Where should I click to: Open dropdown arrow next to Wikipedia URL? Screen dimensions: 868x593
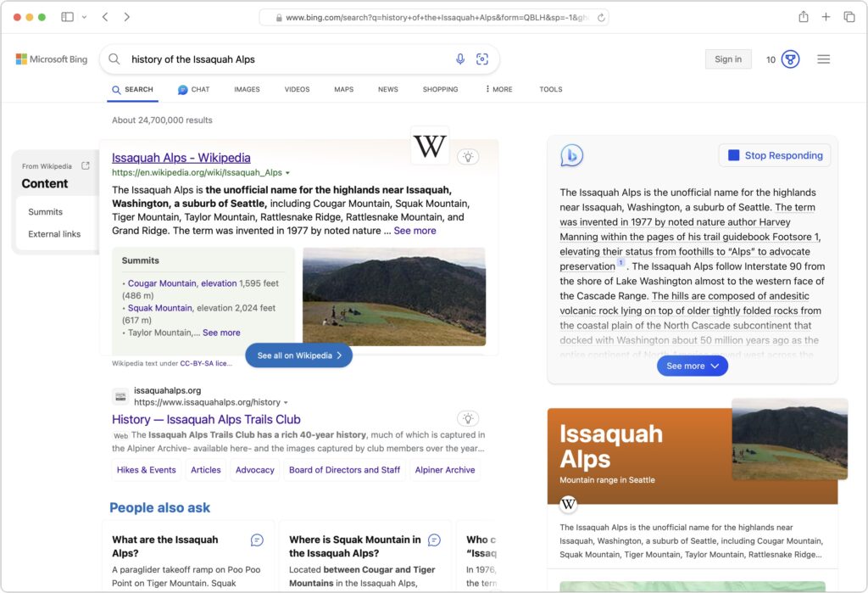[x=288, y=173]
